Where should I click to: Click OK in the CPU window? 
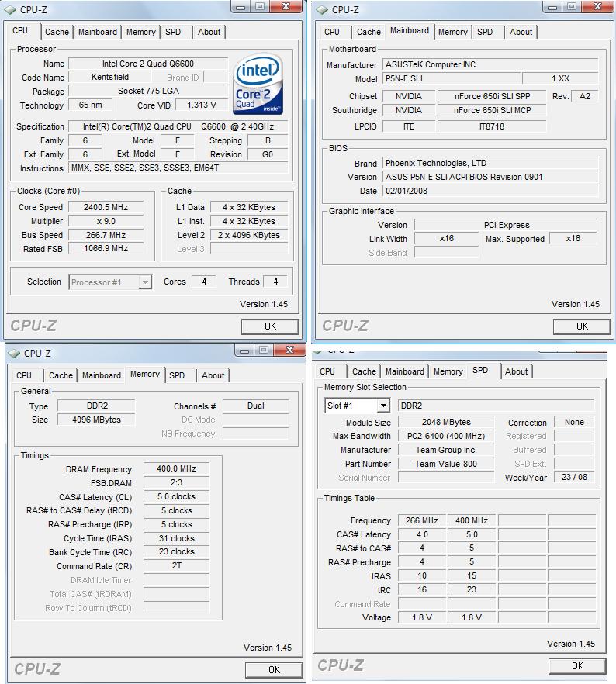pyautogui.click(x=270, y=326)
